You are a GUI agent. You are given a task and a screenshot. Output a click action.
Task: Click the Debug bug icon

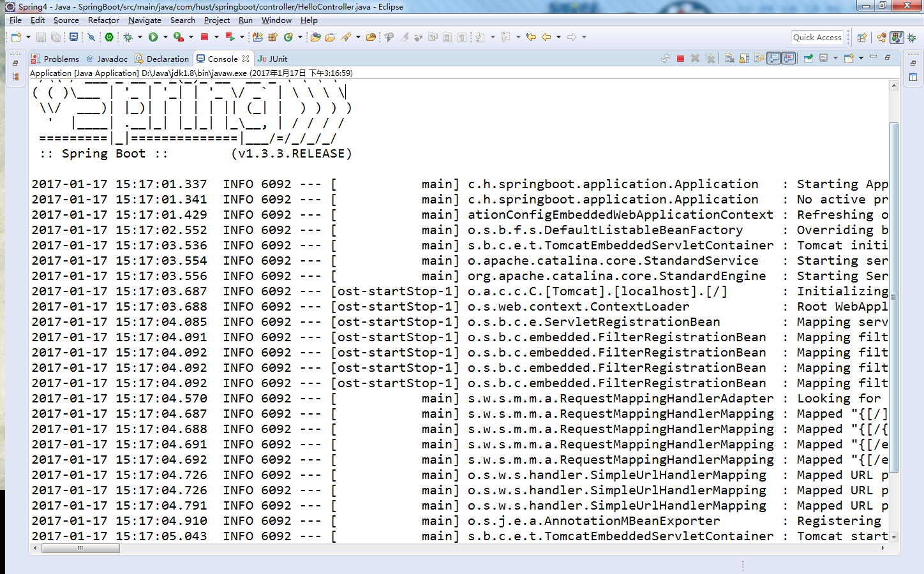(x=128, y=37)
